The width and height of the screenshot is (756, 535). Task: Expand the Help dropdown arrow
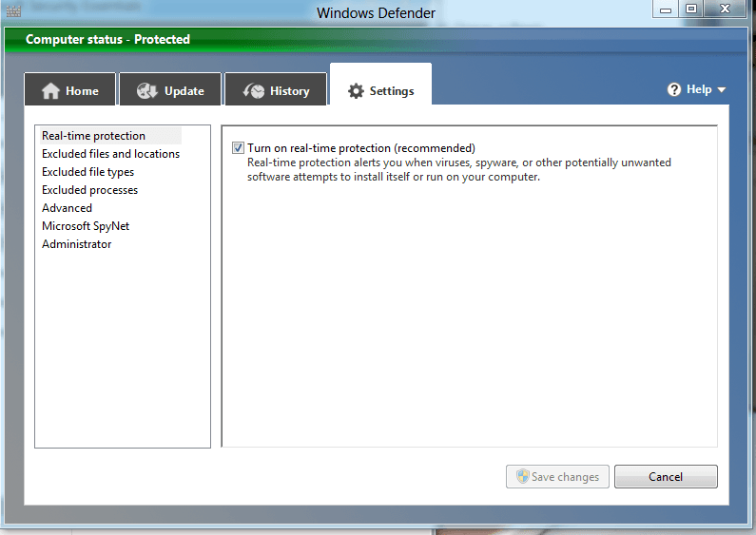722,90
